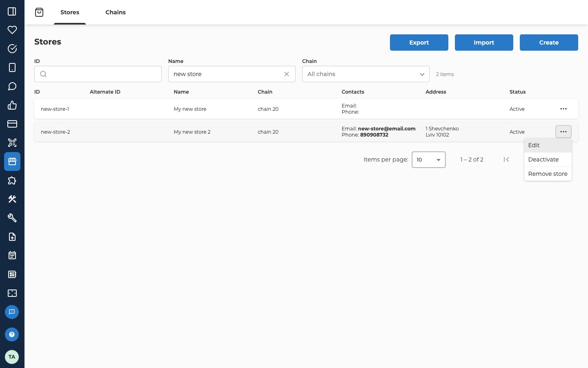Open the ticket coupon sidebar icon

click(x=12, y=293)
